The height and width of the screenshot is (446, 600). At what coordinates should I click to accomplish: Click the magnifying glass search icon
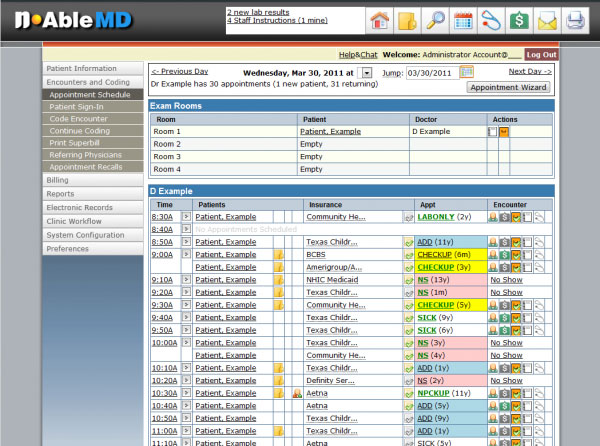(x=435, y=20)
